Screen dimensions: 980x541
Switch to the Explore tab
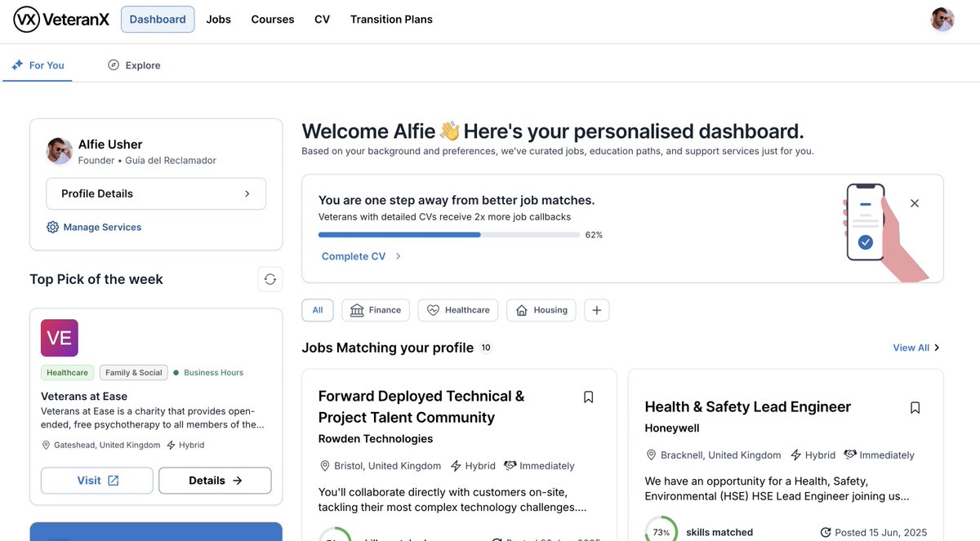point(134,65)
